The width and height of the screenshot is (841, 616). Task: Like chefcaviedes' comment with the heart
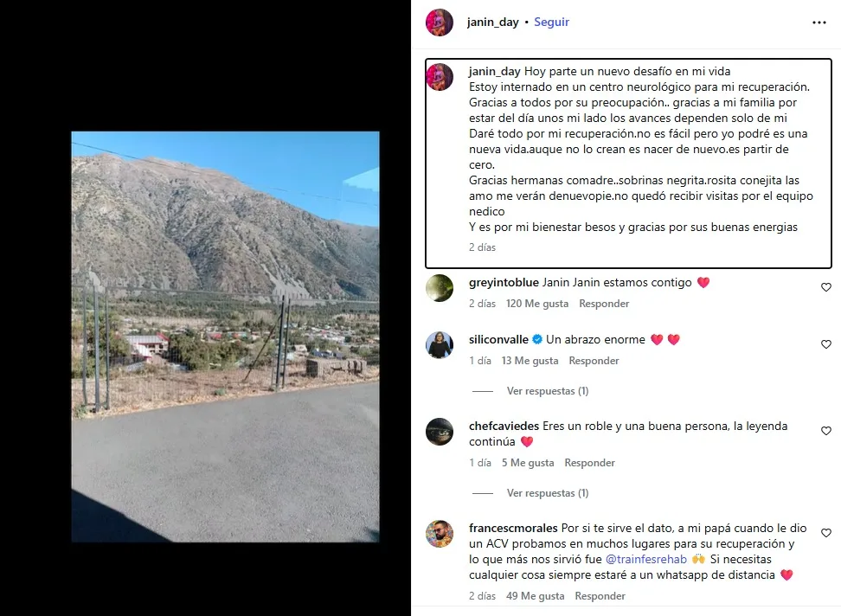[826, 431]
